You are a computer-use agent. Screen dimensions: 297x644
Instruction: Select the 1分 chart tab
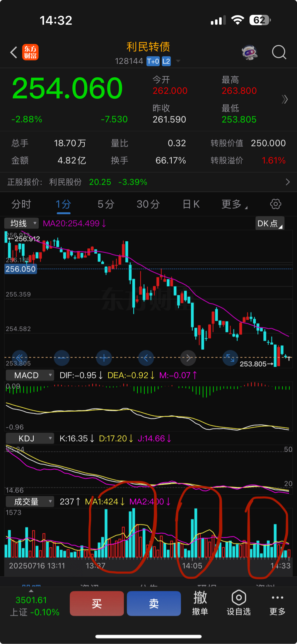point(63,204)
